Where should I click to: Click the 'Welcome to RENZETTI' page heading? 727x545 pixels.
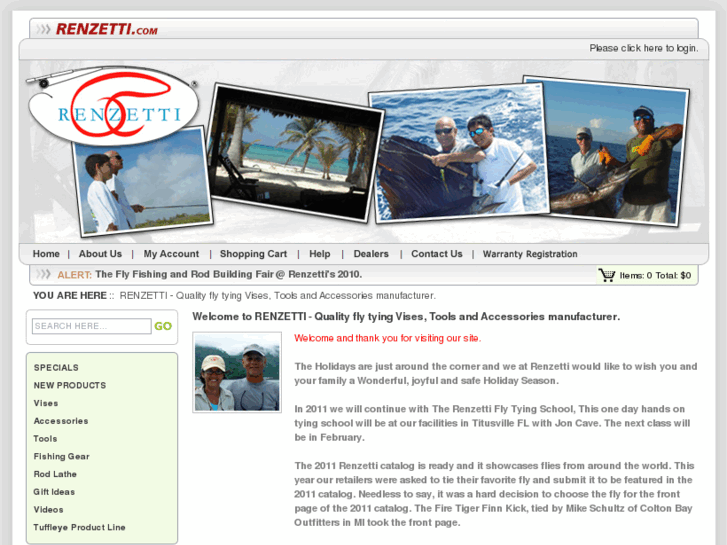(x=406, y=316)
